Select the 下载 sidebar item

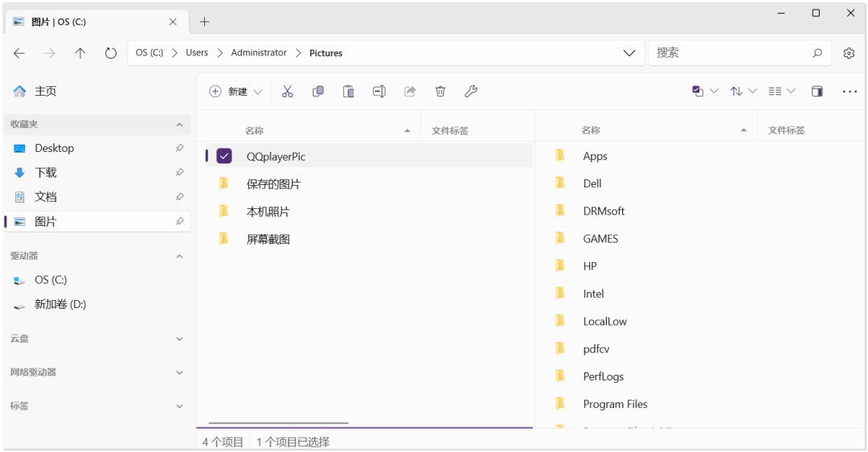[x=46, y=173]
